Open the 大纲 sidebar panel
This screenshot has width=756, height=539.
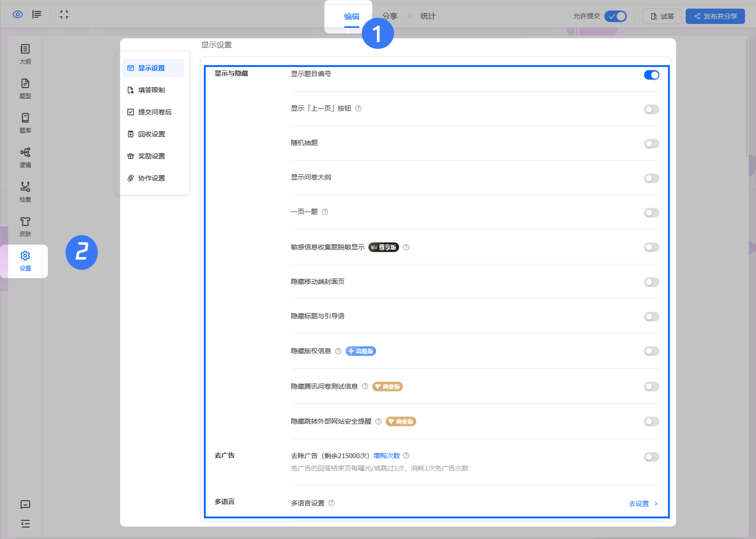tap(25, 54)
